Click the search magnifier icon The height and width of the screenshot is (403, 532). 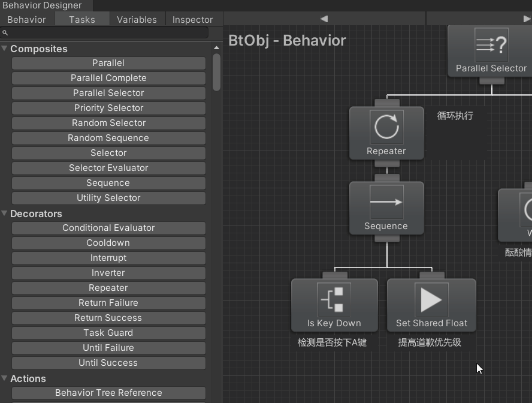(5, 33)
